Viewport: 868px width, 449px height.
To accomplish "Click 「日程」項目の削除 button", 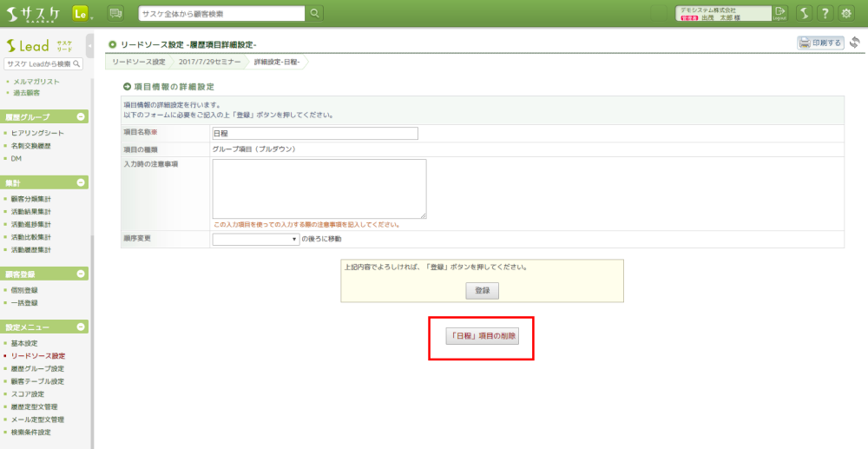I will [x=482, y=336].
